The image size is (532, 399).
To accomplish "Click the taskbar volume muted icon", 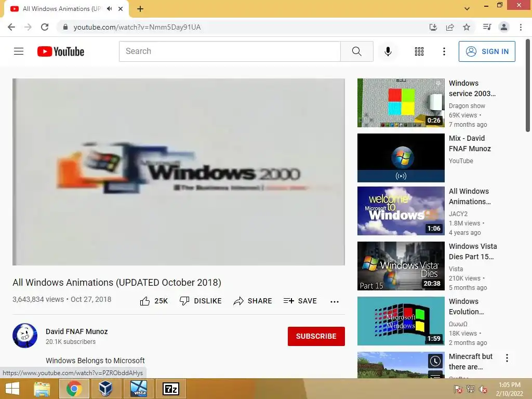I will pos(483,389).
